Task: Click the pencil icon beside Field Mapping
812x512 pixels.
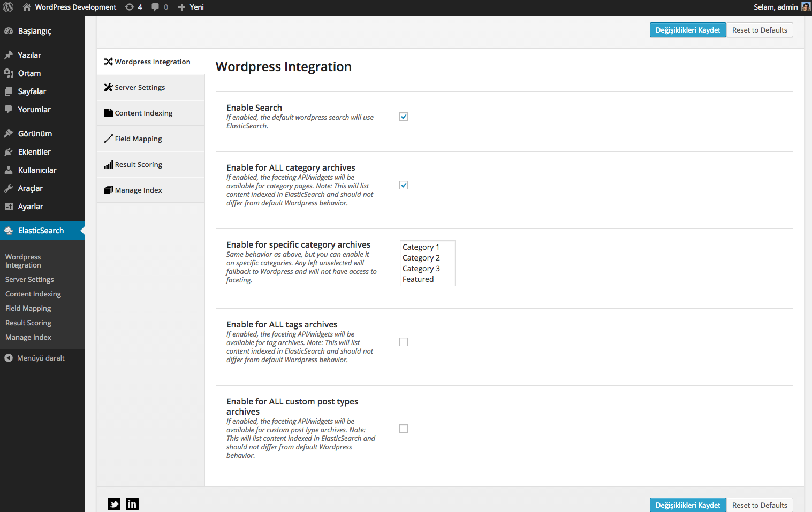Action: (x=108, y=138)
